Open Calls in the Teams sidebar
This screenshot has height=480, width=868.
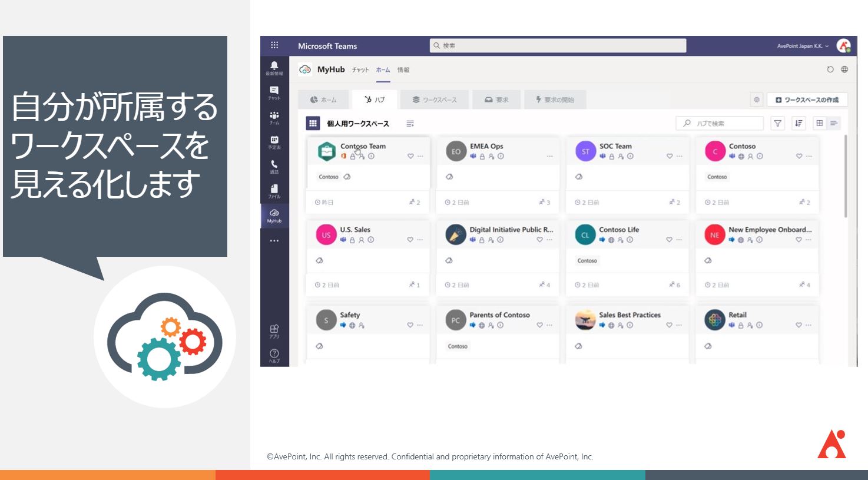(x=274, y=167)
